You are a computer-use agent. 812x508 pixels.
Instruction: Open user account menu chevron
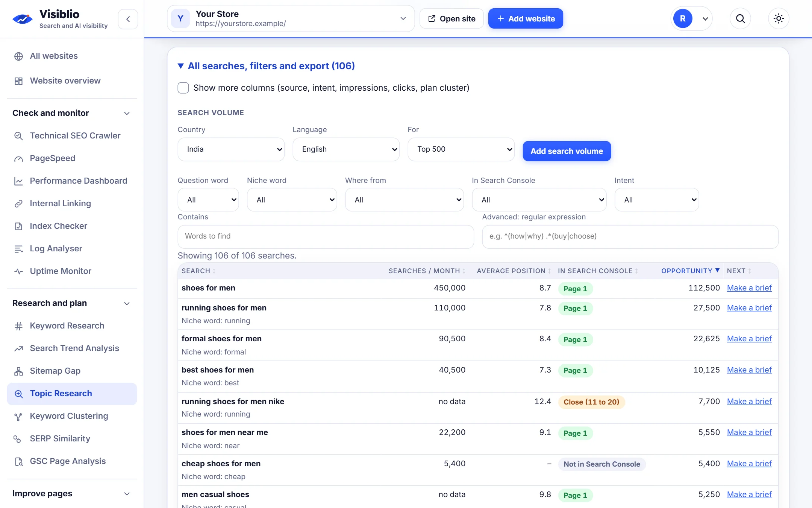pos(705,19)
